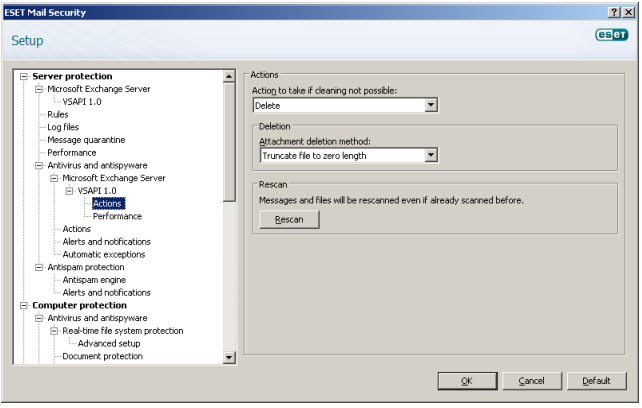The height and width of the screenshot is (408, 642).
Task: Click the tree panel scrollbar thumb
Action: tap(229, 142)
